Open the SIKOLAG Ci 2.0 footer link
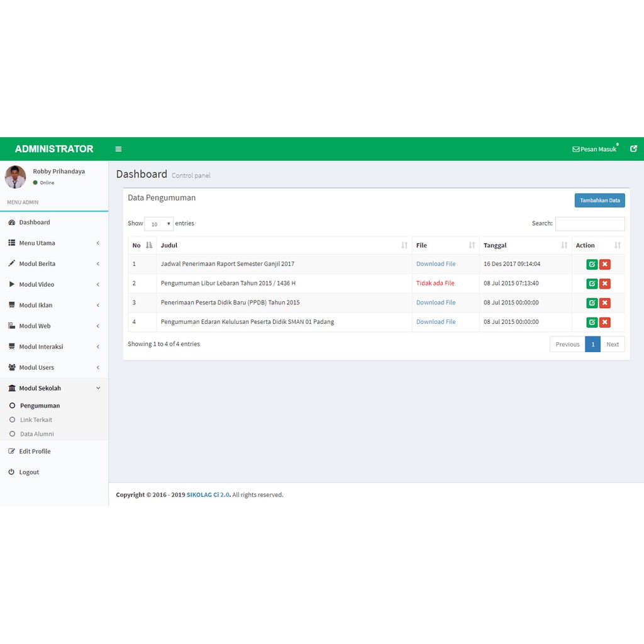 208,494
